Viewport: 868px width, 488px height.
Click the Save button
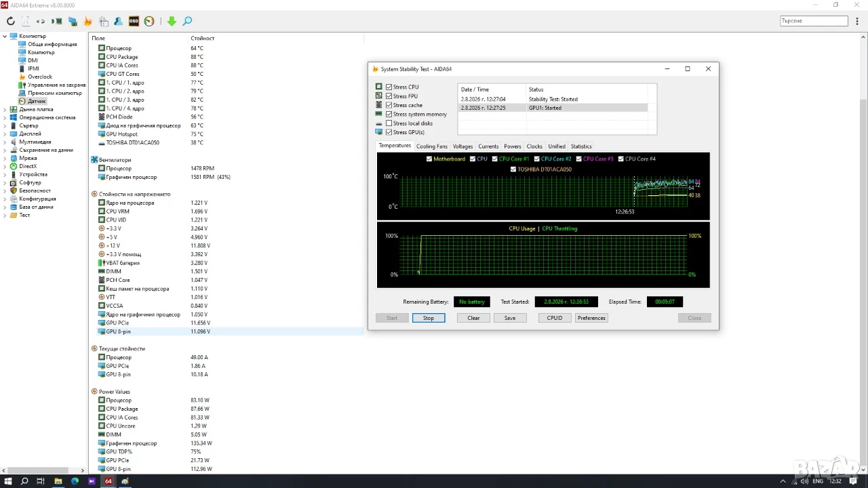[x=510, y=318]
